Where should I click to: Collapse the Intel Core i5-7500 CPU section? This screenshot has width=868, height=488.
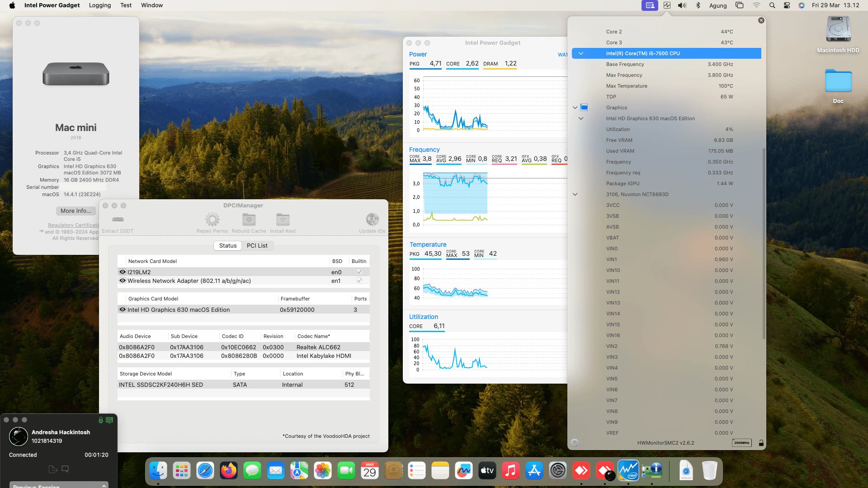(x=581, y=53)
